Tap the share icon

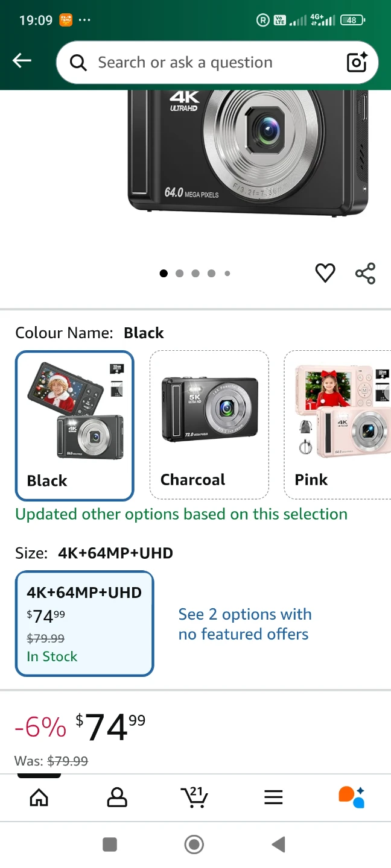pos(366,273)
